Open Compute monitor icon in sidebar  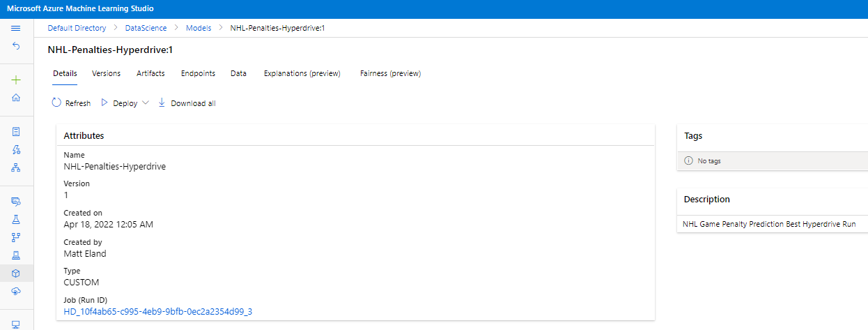(x=16, y=324)
